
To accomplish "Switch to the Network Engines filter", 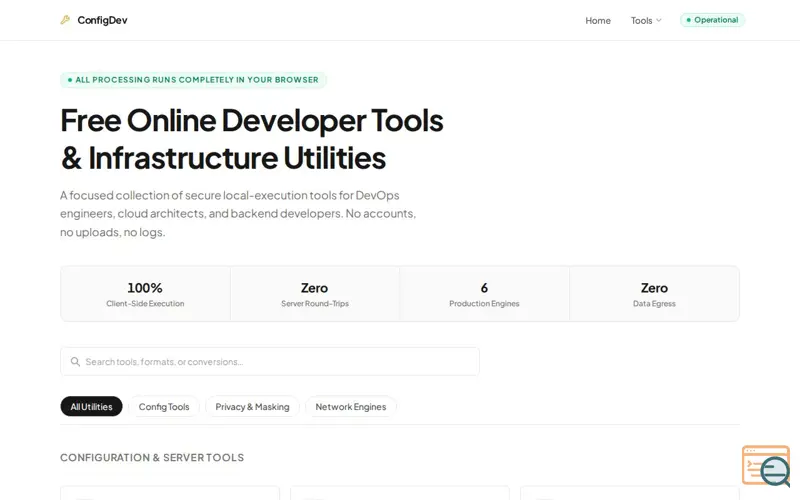I will tap(351, 407).
